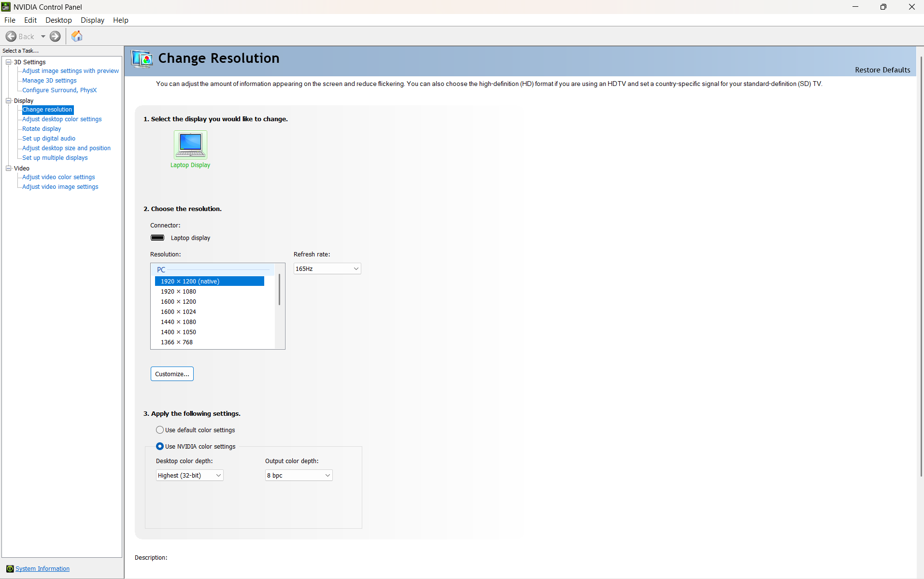This screenshot has width=924, height=579.
Task: Open Adjust video color settings
Action: 58,177
